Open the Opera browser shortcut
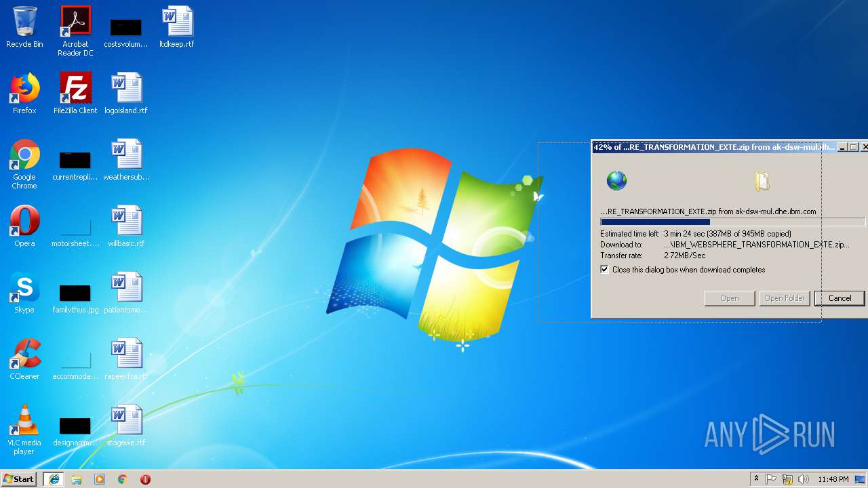 tap(24, 226)
